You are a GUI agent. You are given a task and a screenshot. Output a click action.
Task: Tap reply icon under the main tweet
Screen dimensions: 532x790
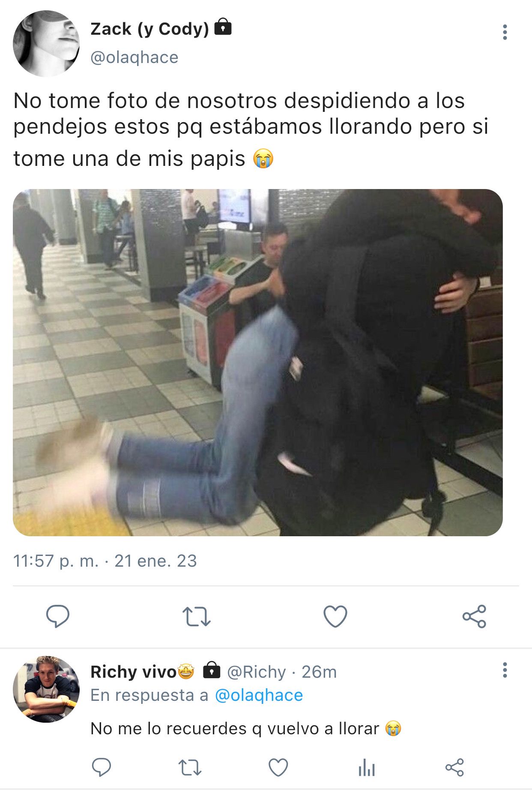click(58, 616)
